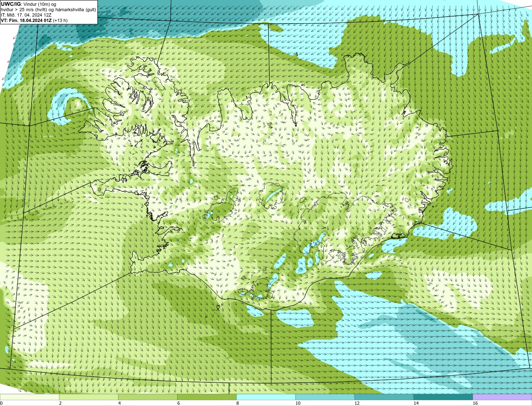Click the yellow-green 2–4 m/s legend swatch
This screenshot has height=406, width=532.
click(x=89, y=397)
